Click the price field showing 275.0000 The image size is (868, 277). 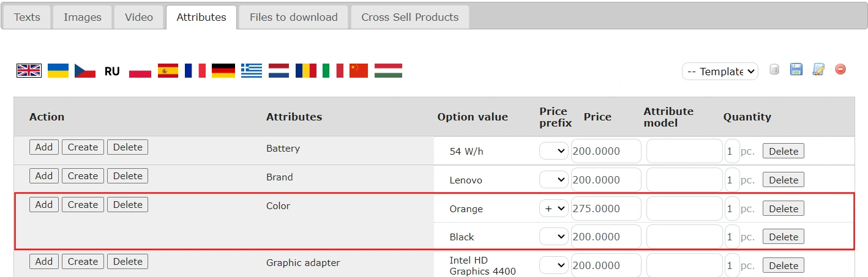click(x=605, y=209)
